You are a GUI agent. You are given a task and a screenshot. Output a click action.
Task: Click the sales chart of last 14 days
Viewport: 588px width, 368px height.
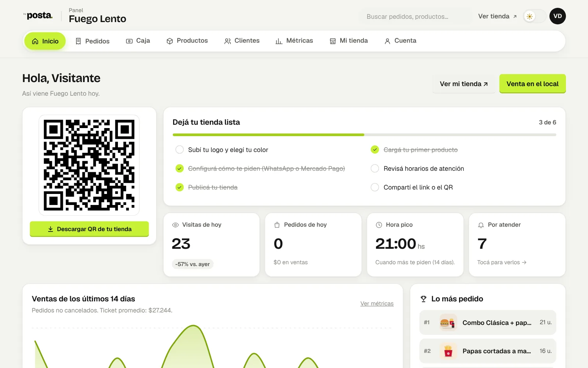(212, 346)
